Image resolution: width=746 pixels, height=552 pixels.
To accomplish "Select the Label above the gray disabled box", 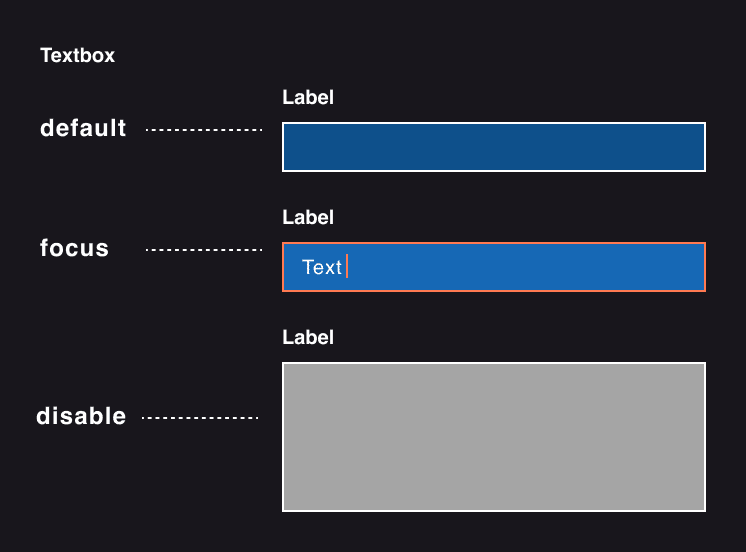I will (308, 337).
